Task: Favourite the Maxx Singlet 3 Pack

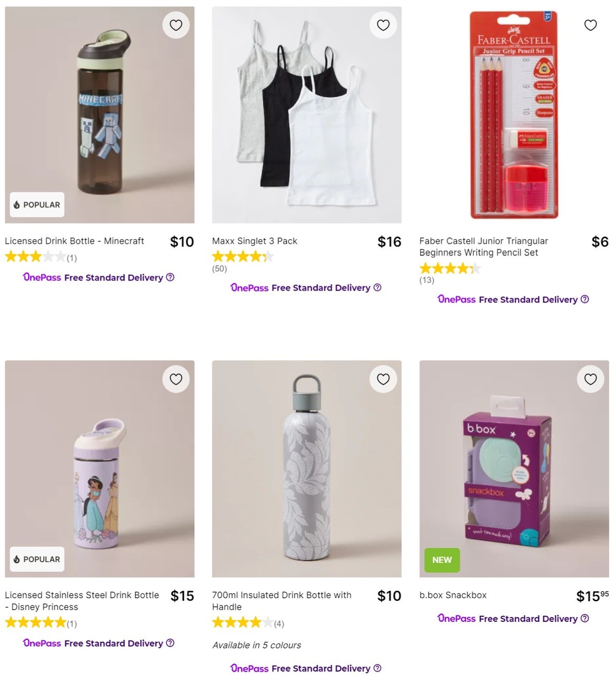Action: click(383, 25)
